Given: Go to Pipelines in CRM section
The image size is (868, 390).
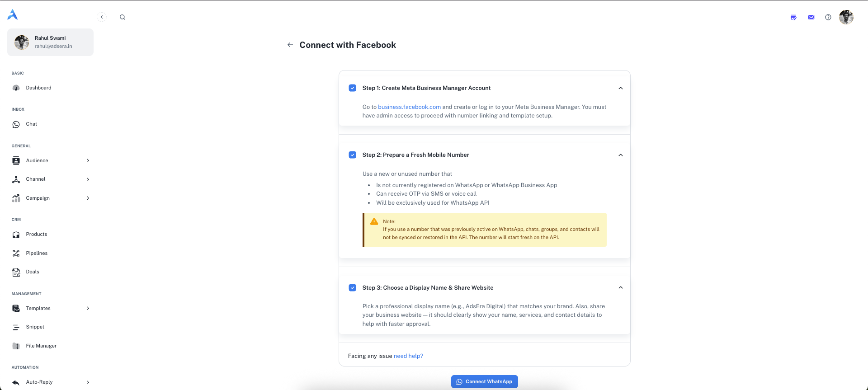Looking at the screenshot, I should coord(37,254).
